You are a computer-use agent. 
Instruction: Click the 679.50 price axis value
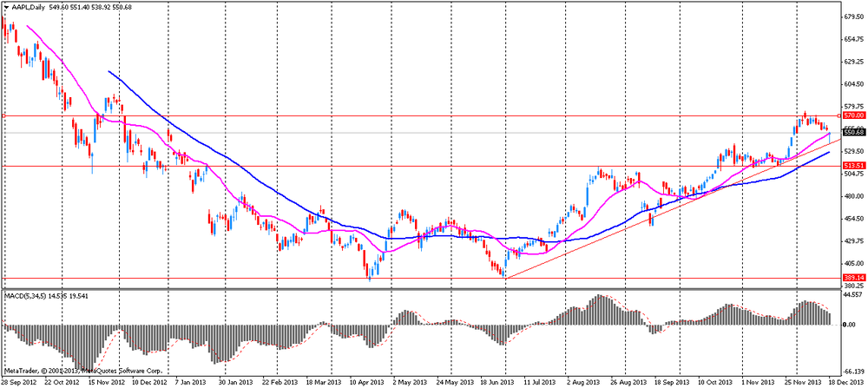coord(853,16)
